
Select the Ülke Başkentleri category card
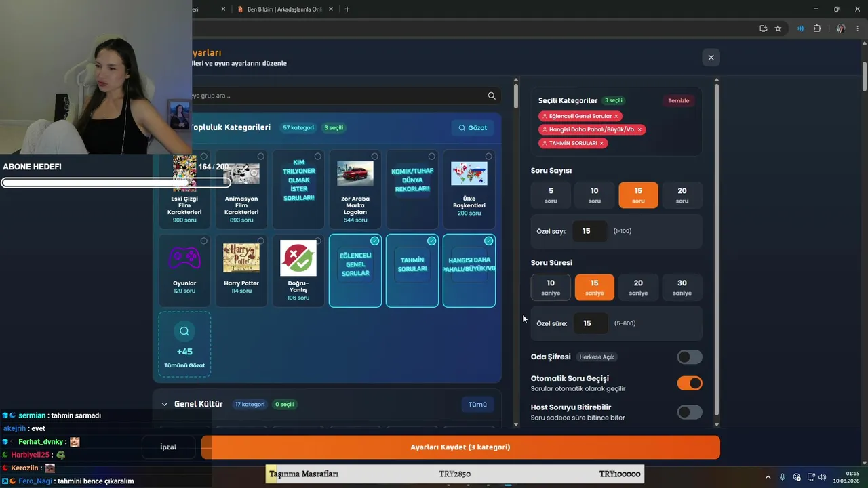pos(469,189)
